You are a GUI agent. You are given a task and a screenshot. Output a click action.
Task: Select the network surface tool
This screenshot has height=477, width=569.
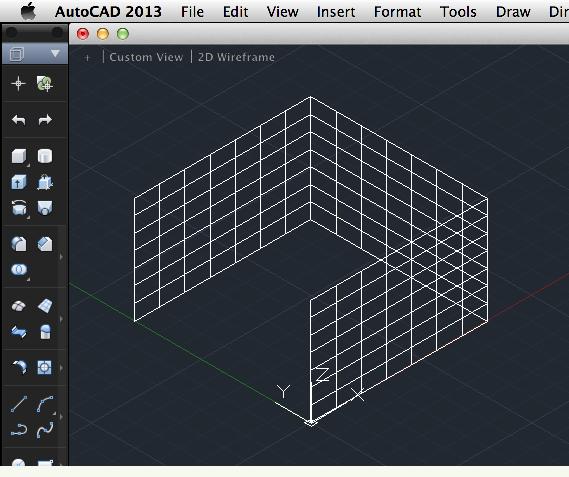(x=19, y=332)
